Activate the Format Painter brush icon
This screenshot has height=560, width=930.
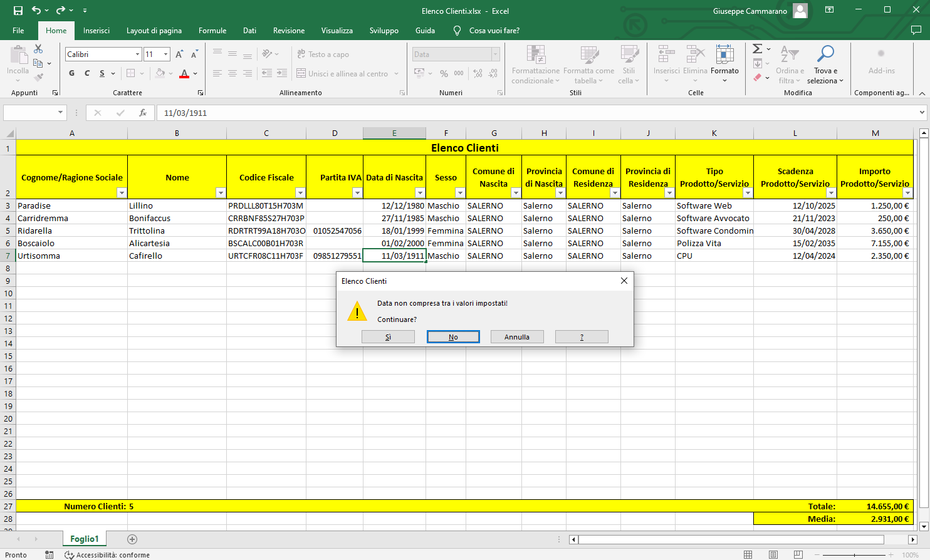click(39, 77)
